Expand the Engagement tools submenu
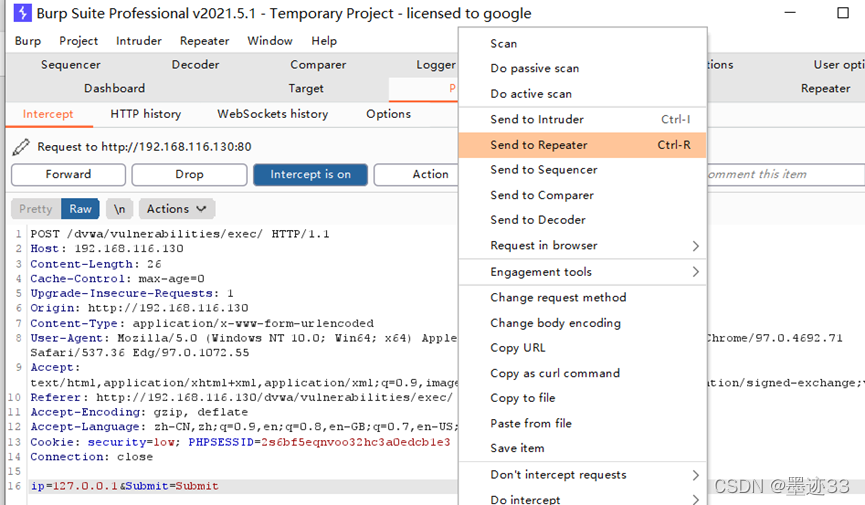 [x=583, y=272]
